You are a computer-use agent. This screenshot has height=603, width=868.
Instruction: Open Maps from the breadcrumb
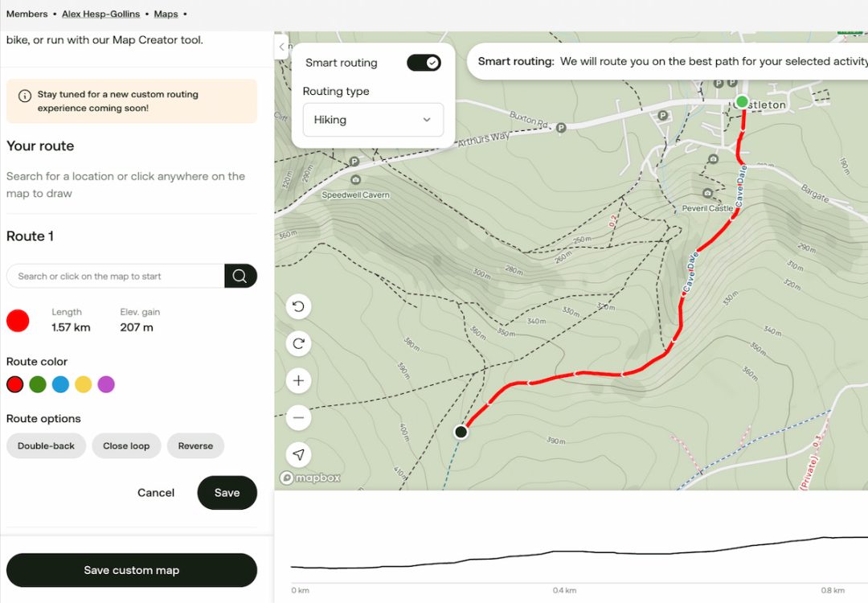(166, 14)
